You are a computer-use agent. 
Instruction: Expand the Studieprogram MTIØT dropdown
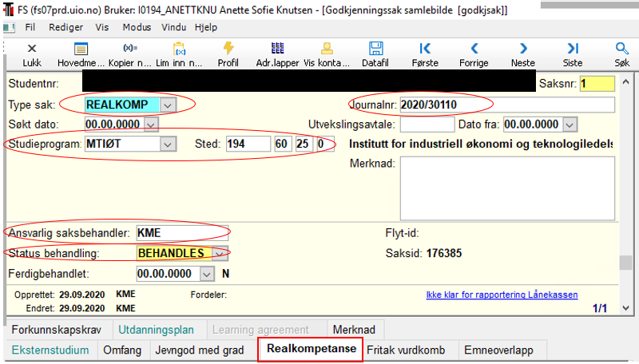pos(168,144)
